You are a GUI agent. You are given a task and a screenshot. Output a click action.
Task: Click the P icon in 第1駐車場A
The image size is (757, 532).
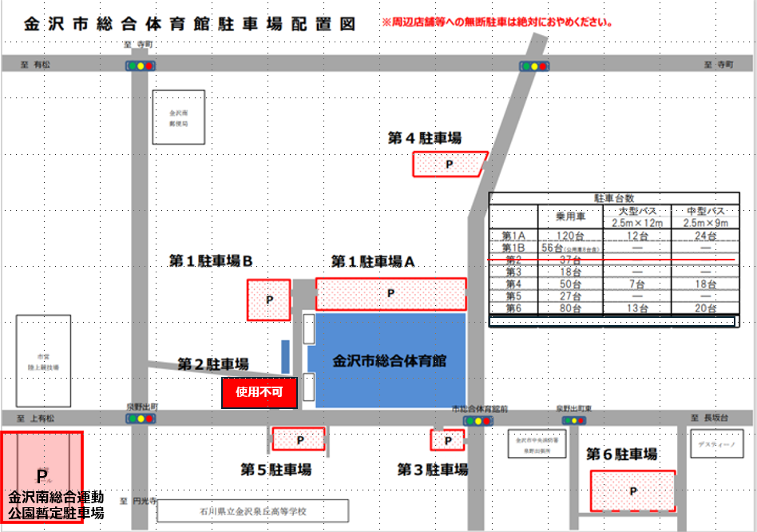(x=390, y=292)
